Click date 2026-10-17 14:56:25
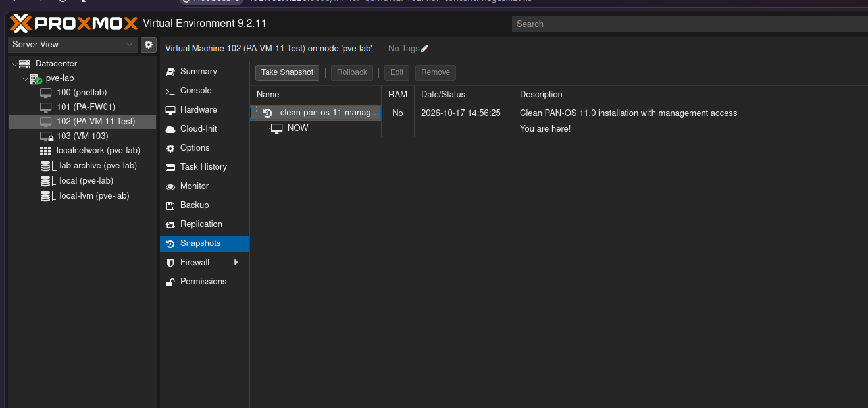The height and width of the screenshot is (408, 868). (x=461, y=113)
